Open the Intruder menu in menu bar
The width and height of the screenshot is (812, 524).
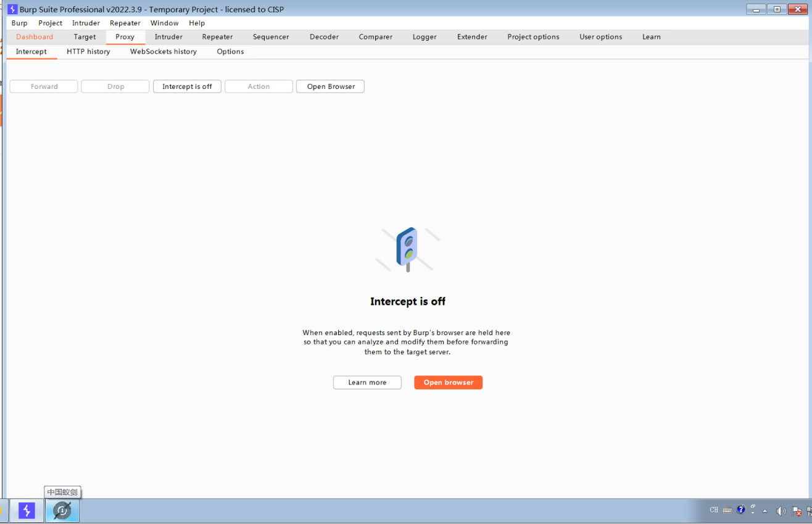(x=86, y=23)
